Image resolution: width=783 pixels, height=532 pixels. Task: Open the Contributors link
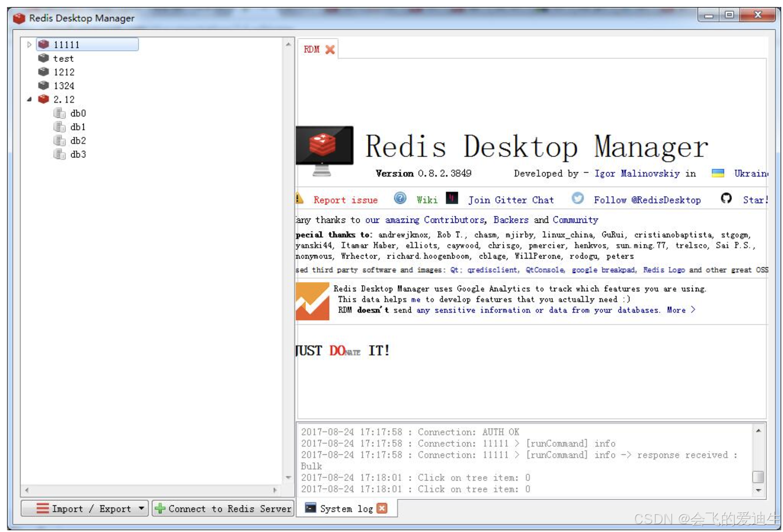pyautogui.click(x=454, y=220)
